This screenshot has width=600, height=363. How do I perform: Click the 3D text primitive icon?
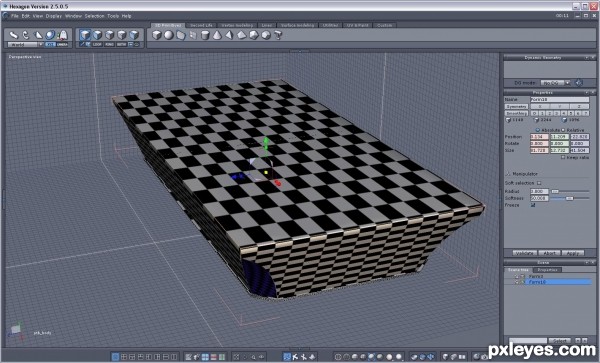[278, 35]
